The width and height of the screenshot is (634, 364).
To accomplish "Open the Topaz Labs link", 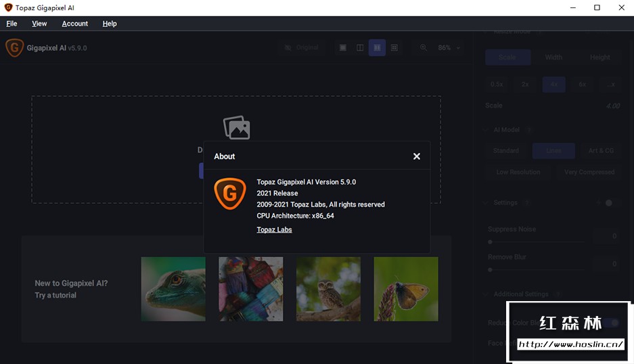I will click(274, 229).
